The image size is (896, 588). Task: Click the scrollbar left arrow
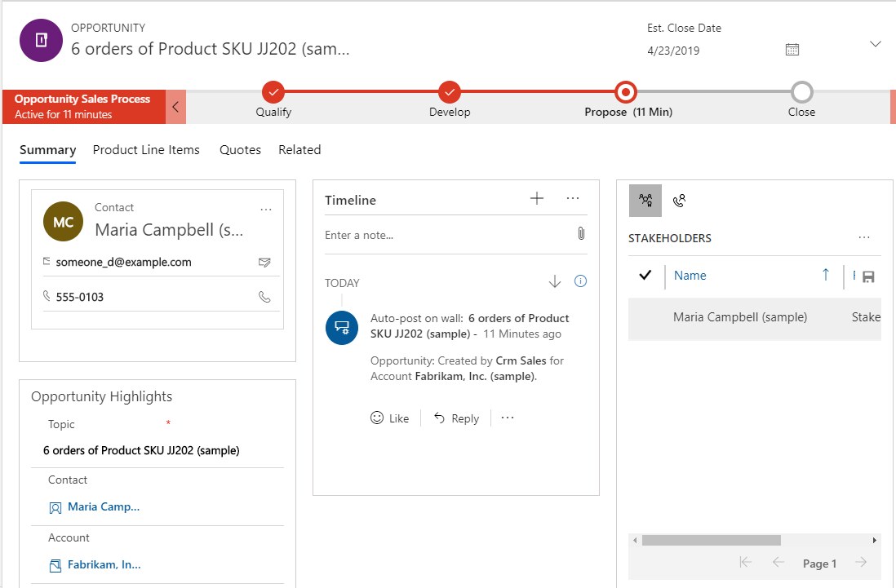(x=635, y=540)
